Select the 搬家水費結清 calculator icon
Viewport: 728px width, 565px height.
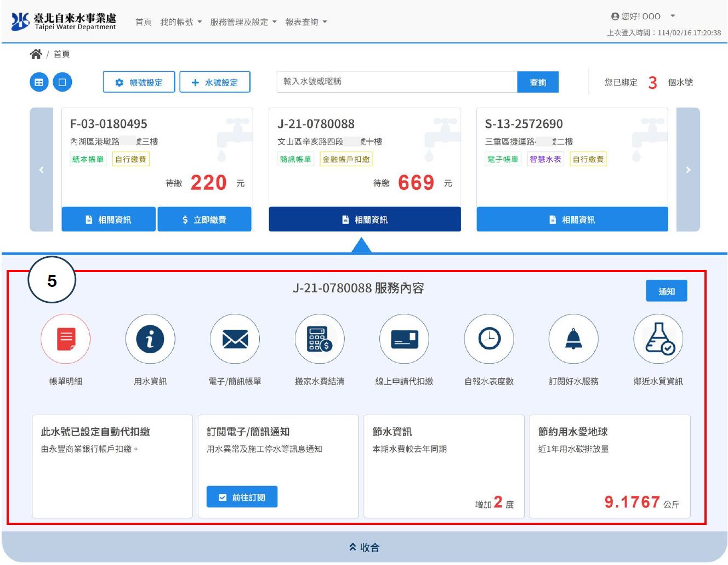(320, 339)
